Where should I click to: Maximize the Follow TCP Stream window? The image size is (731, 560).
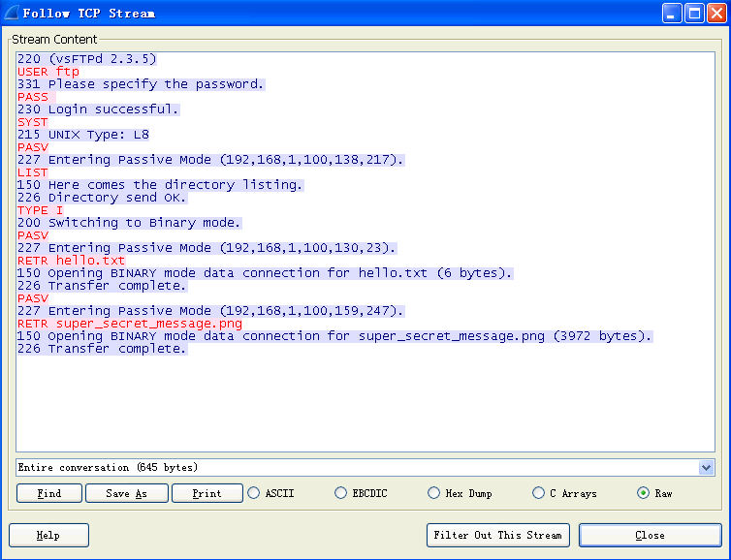click(x=694, y=13)
